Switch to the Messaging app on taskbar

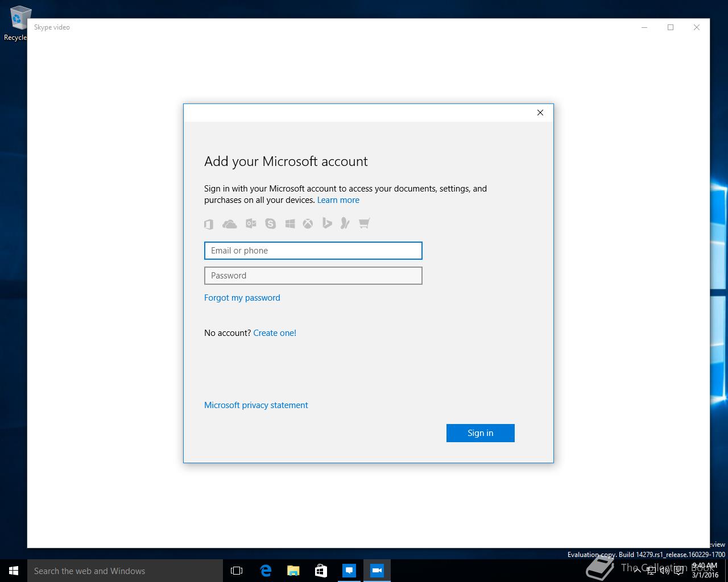[349, 571]
